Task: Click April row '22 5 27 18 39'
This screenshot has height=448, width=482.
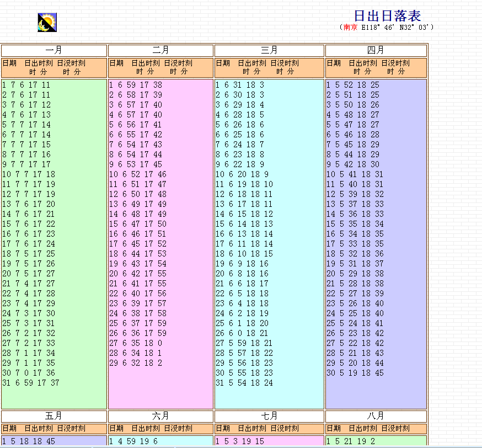Action: [x=355, y=294]
